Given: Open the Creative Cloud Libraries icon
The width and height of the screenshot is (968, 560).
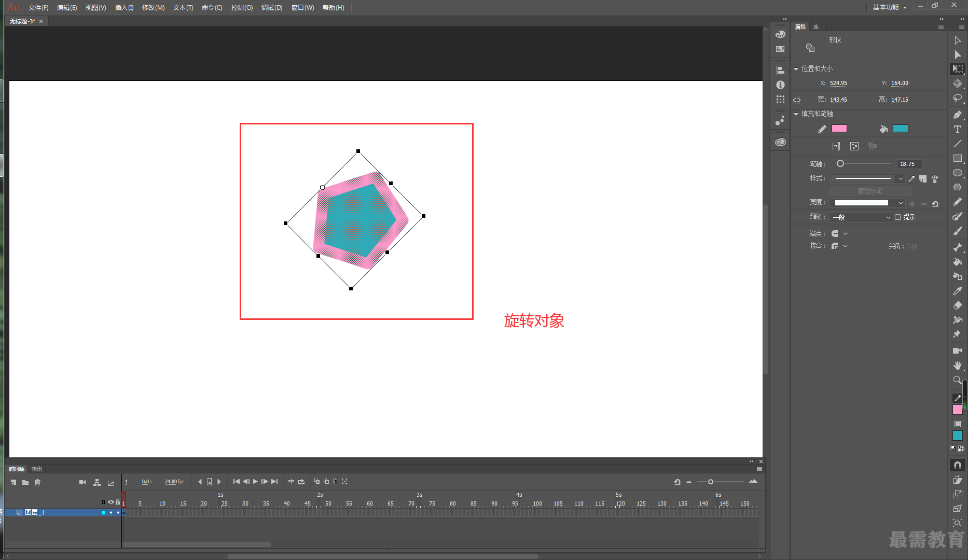Looking at the screenshot, I should click(x=780, y=142).
